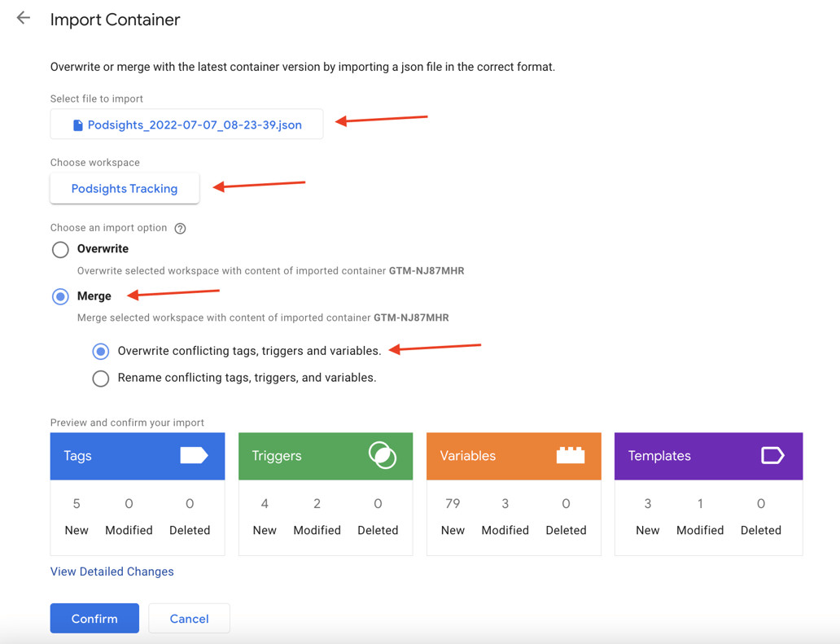Click 'Choose workspace' label

(94, 162)
